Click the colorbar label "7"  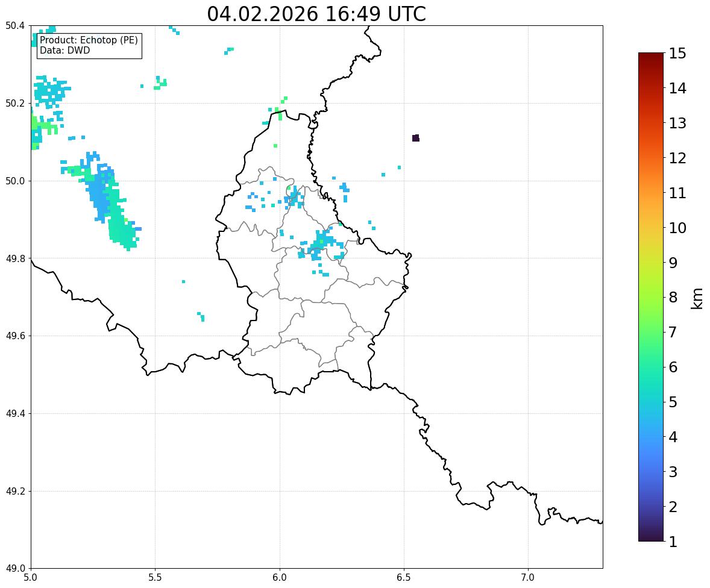click(x=673, y=332)
